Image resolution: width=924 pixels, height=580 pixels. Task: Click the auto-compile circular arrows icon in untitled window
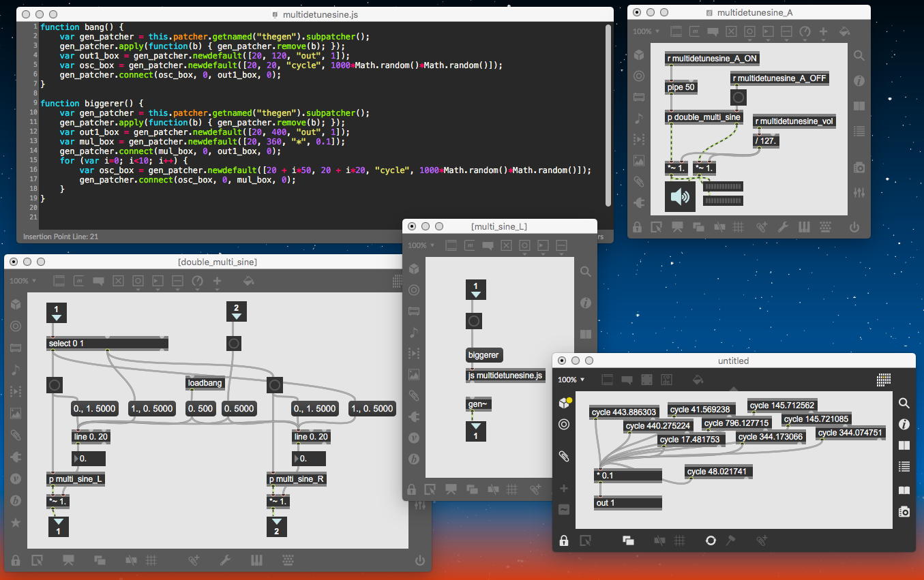711,540
